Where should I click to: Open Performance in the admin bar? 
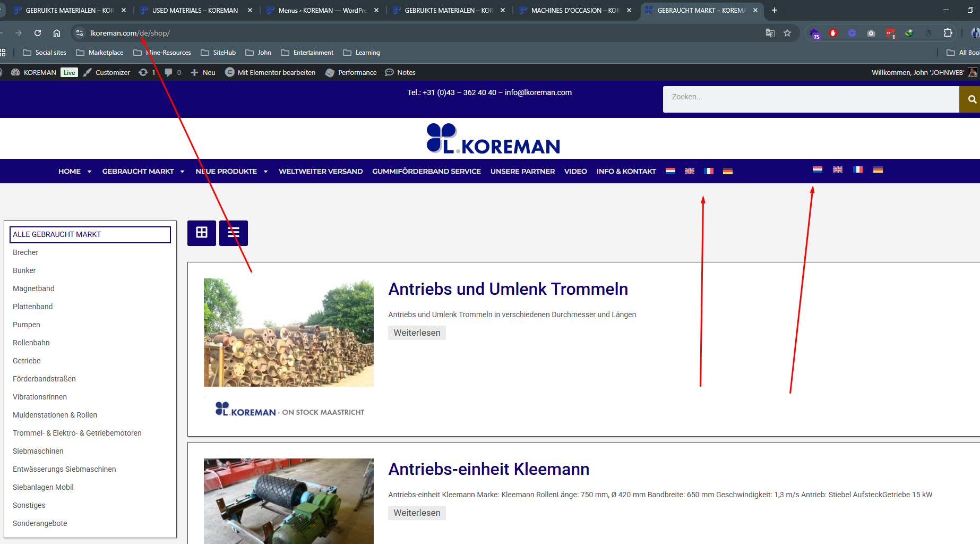(x=351, y=72)
